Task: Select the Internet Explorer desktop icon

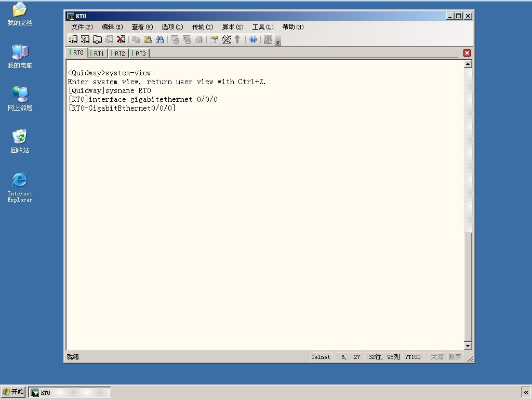Action: (20, 187)
